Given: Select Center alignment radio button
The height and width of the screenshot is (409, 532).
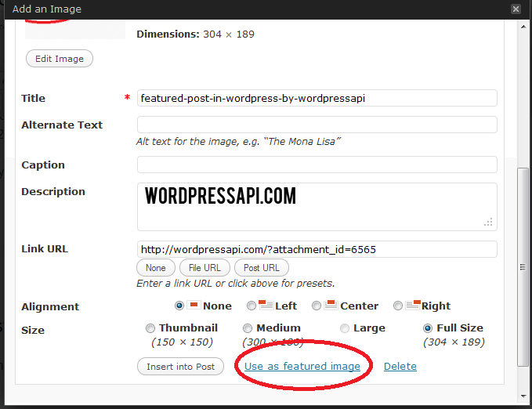Looking at the screenshot, I should click(x=317, y=306).
